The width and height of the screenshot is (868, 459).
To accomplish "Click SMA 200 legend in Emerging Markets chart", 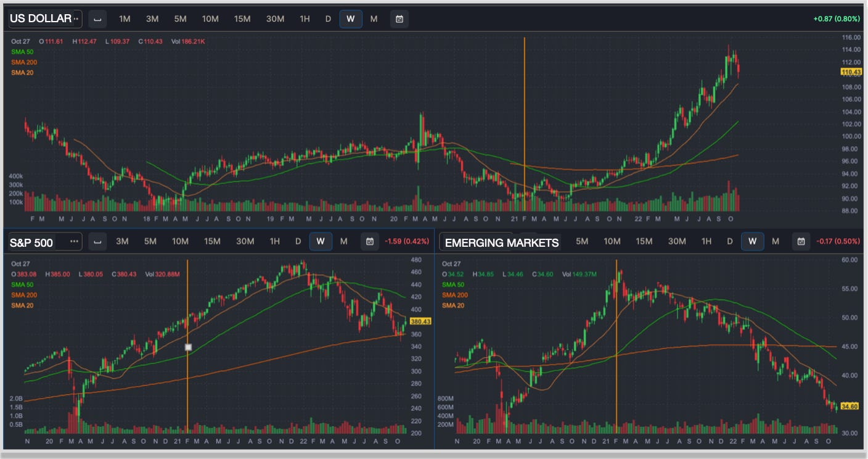I will click(x=455, y=295).
